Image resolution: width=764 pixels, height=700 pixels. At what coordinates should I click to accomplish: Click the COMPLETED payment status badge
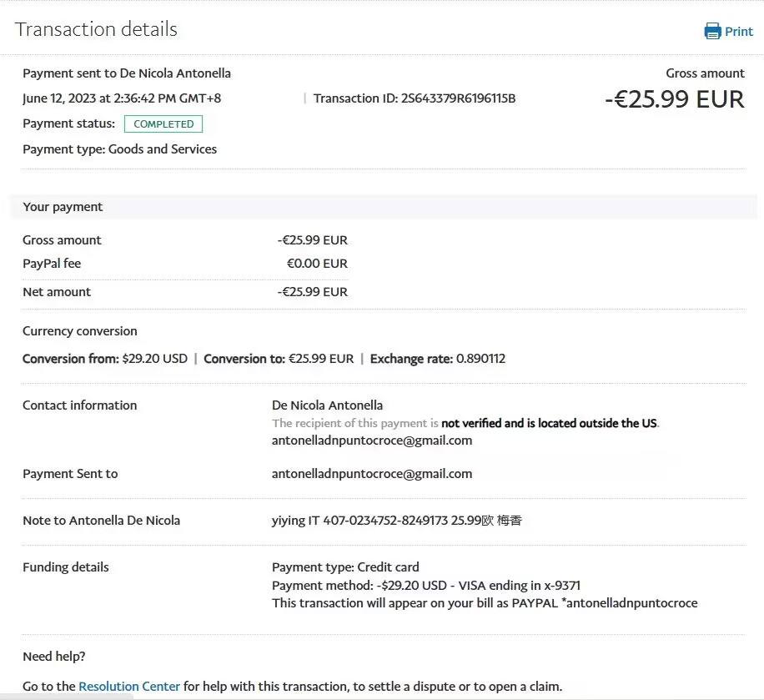point(163,124)
